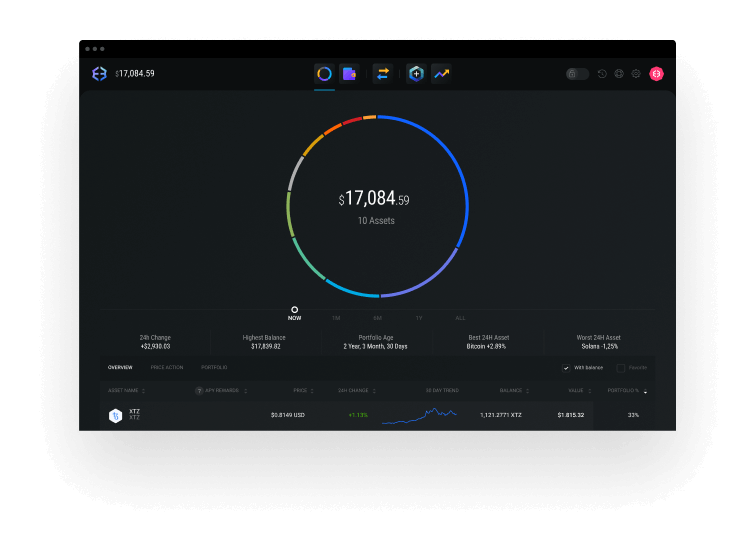Click the purple donut chart segment
The image size is (753, 547).
[x=426, y=281]
